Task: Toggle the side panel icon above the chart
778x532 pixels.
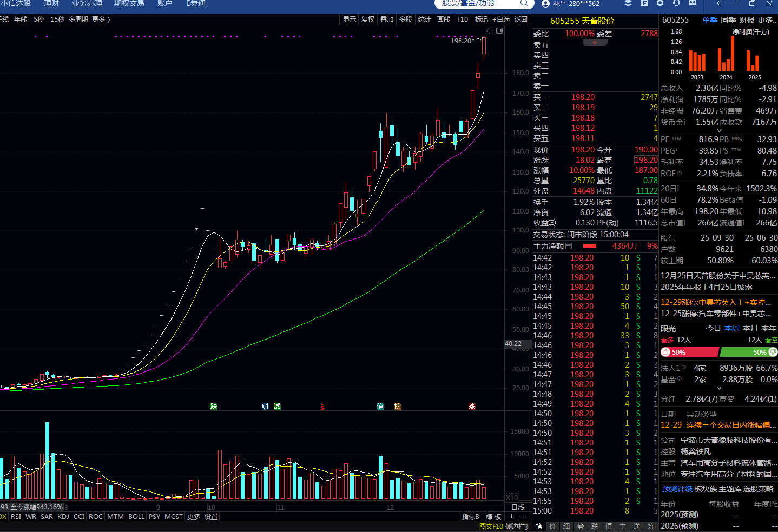Action: (499, 31)
